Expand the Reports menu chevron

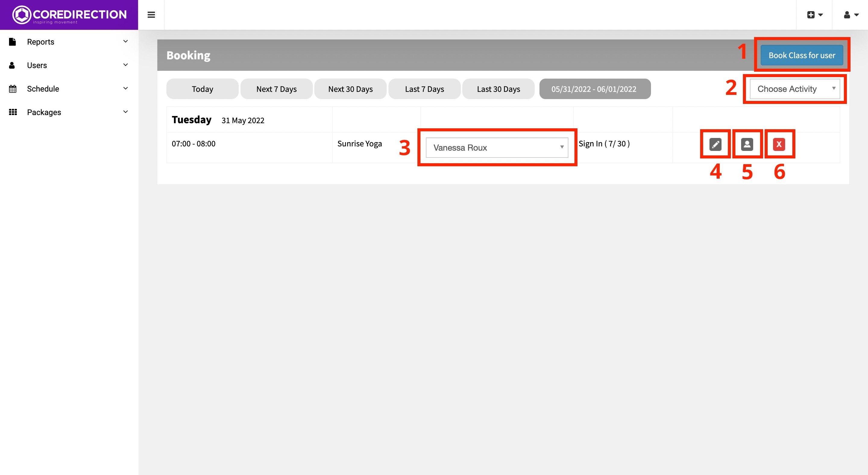(x=126, y=41)
